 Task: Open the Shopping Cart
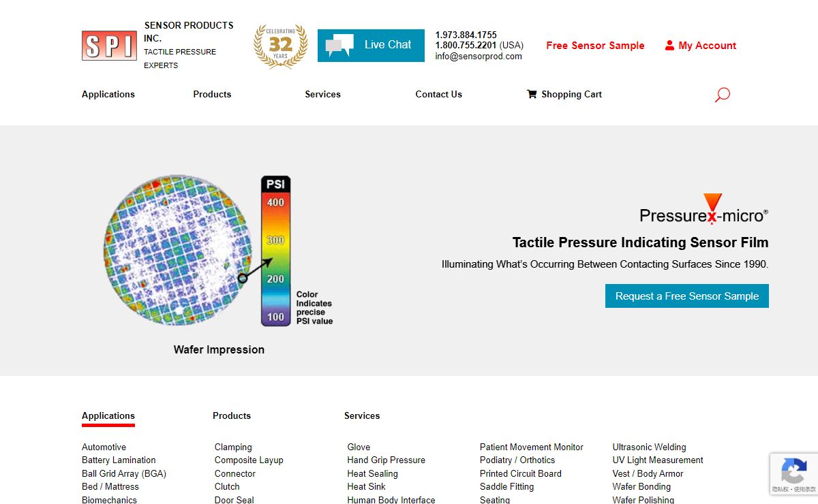[564, 95]
